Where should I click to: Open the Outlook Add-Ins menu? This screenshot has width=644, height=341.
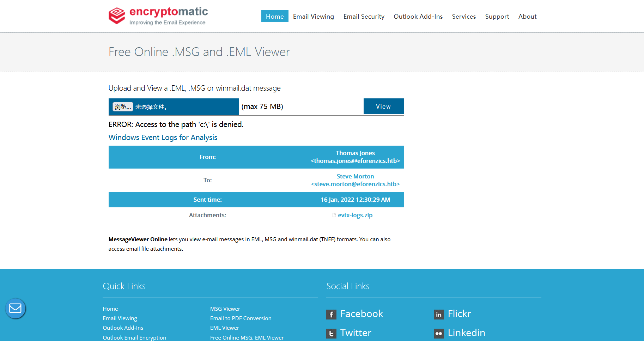tap(418, 16)
